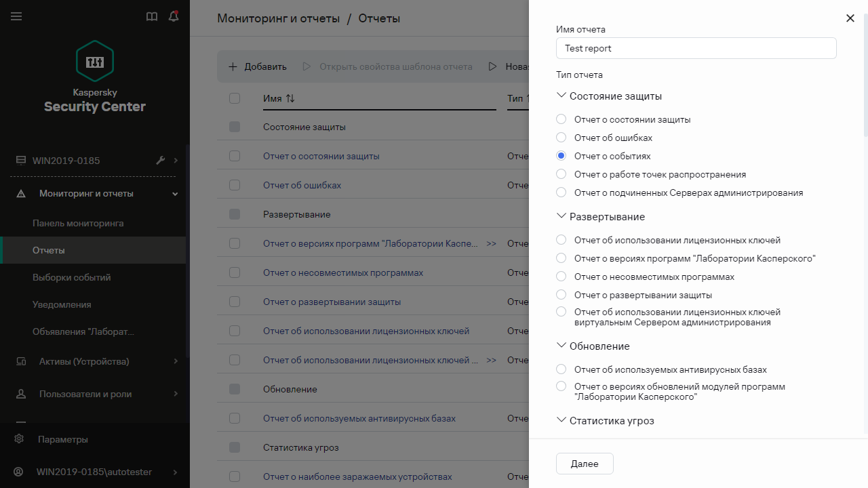
Task: Open 'Выборки событий' in sidebar
Action: coord(71,277)
